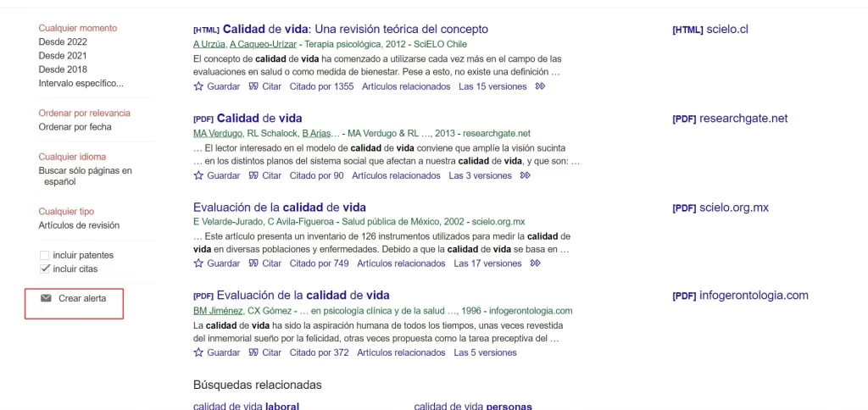Click 'Las 17 versiones'
The height and width of the screenshot is (410, 868).
pos(487,263)
